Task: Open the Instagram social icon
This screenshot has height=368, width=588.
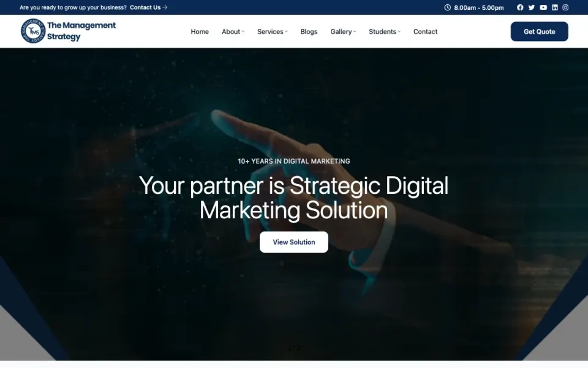Action: pyautogui.click(x=565, y=7)
